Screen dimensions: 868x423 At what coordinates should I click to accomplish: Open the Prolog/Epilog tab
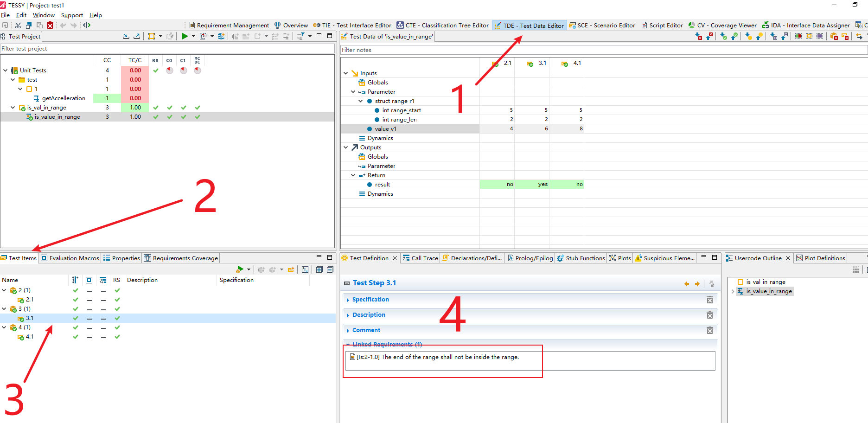(530, 258)
